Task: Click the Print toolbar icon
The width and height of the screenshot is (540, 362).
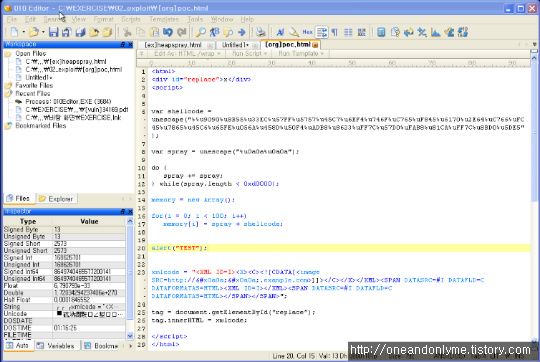Action: point(261,32)
